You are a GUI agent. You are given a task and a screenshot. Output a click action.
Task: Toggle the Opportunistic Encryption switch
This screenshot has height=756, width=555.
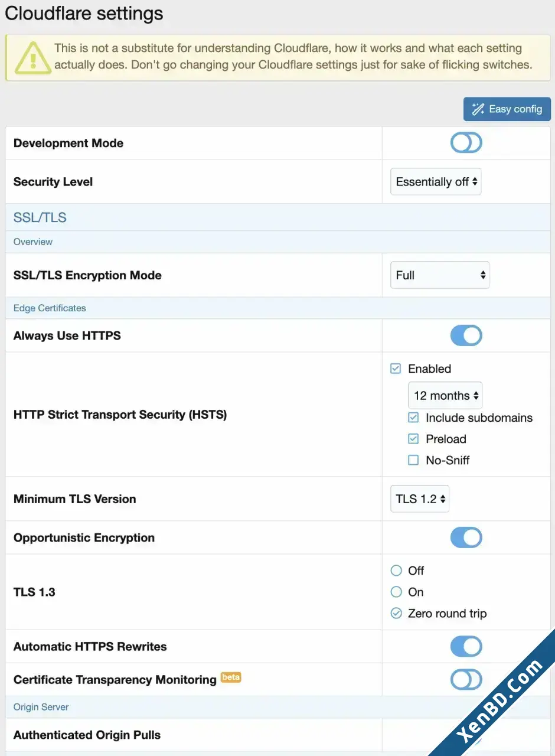(x=466, y=537)
